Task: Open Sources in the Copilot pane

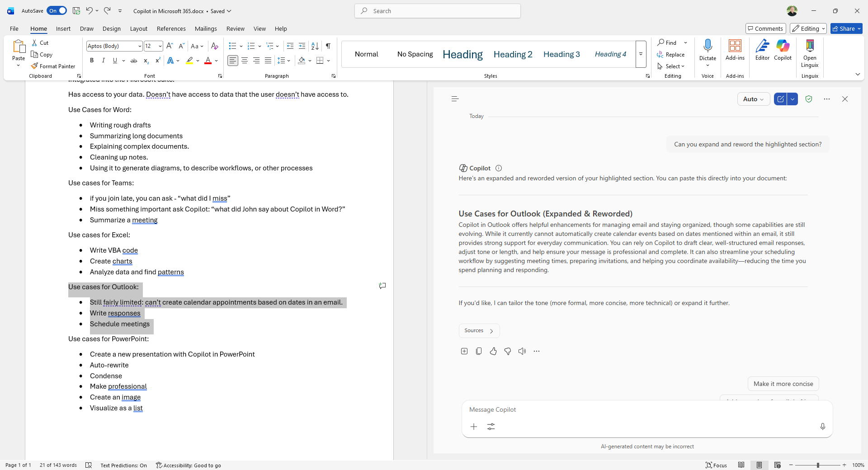Action: [479, 330]
